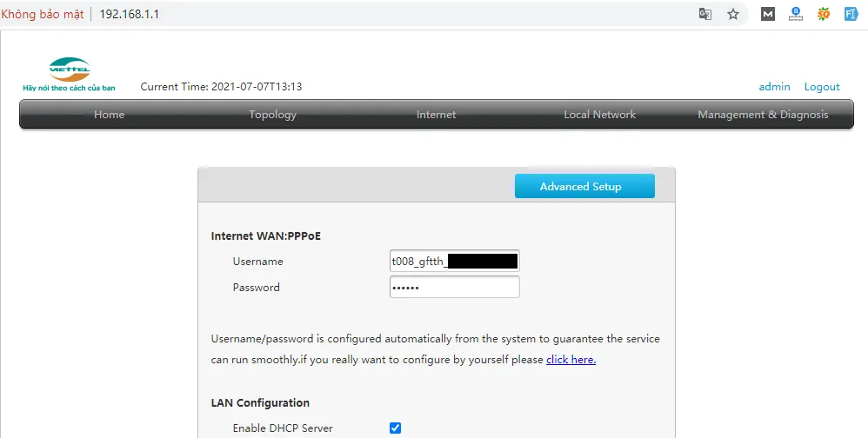Click into the PPPoE Password field
Viewport: 868px width, 438px height.
[x=454, y=288]
